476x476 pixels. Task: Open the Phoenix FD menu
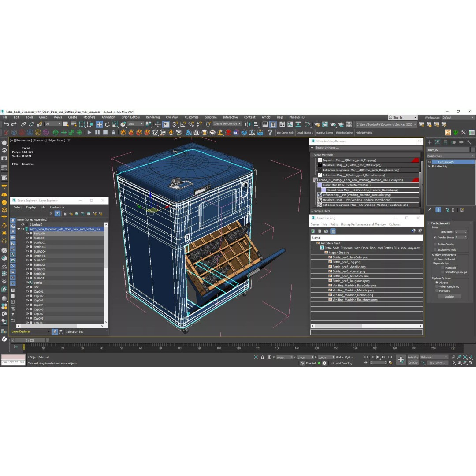coord(297,117)
